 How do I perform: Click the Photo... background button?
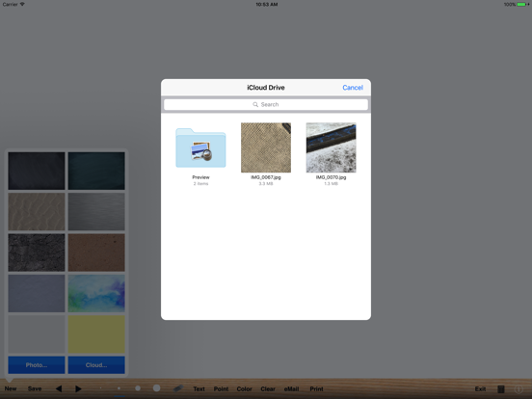click(37, 365)
